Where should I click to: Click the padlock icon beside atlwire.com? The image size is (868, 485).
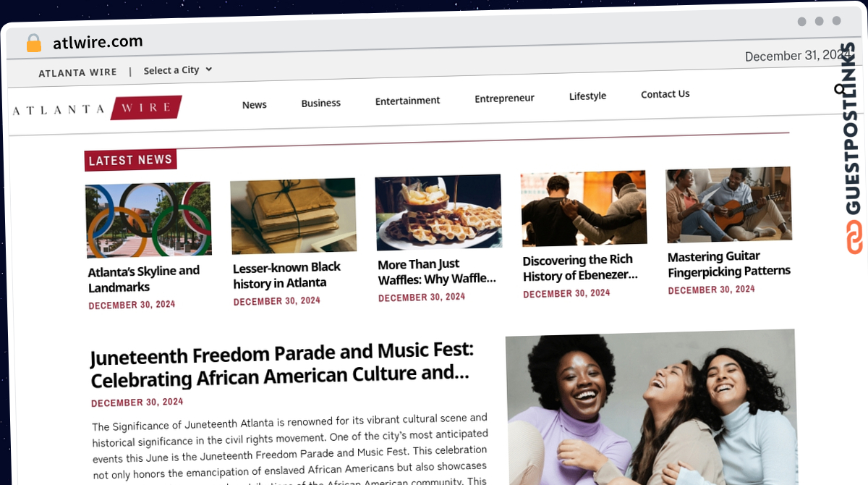tap(34, 43)
